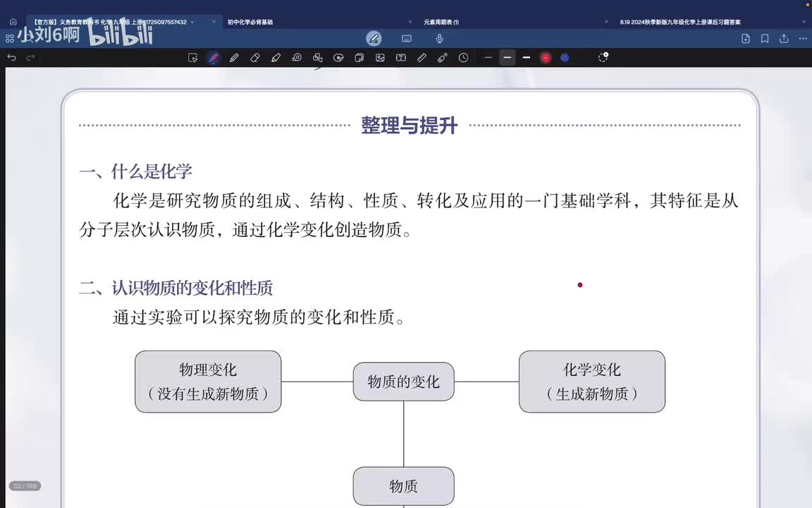The height and width of the screenshot is (508, 812).
Task: Switch to the 元素周期表 (1) tab
Action: (x=441, y=23)
